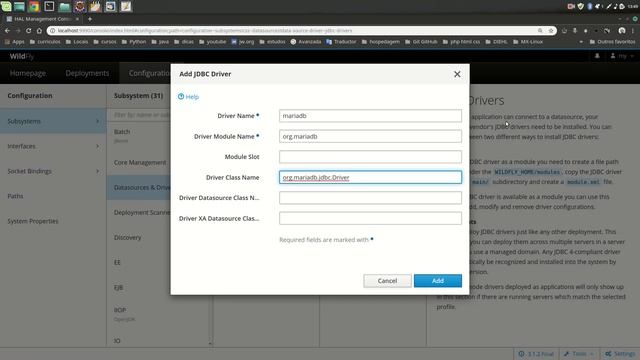Open the youtube bookmark folder

click(212, 42)
